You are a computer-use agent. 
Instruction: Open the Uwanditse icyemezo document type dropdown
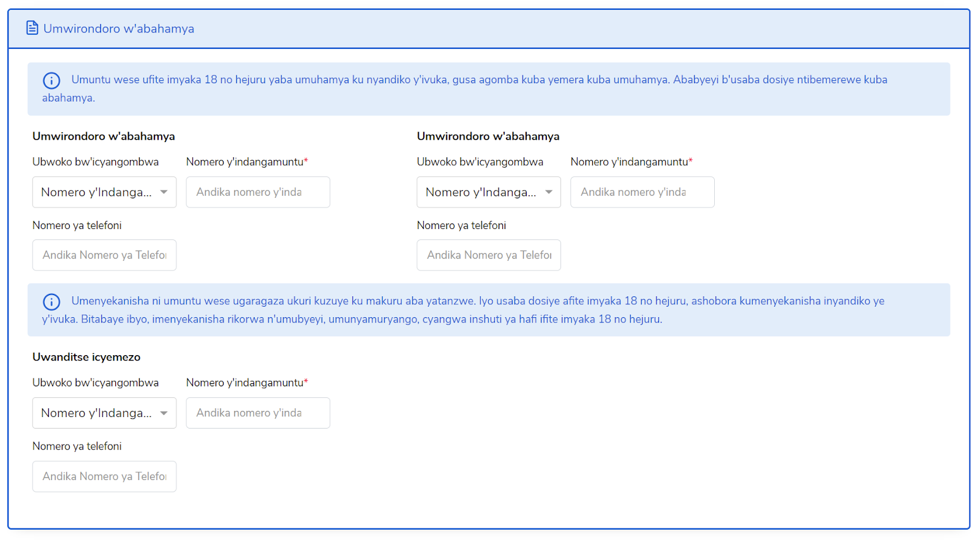pyautogui.click(x=104, y=413)
